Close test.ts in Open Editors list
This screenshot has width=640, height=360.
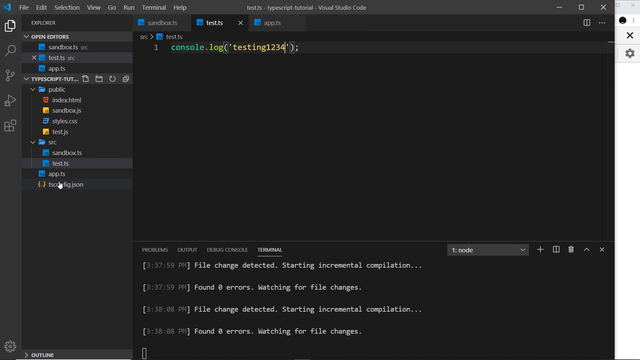point(34,58)
